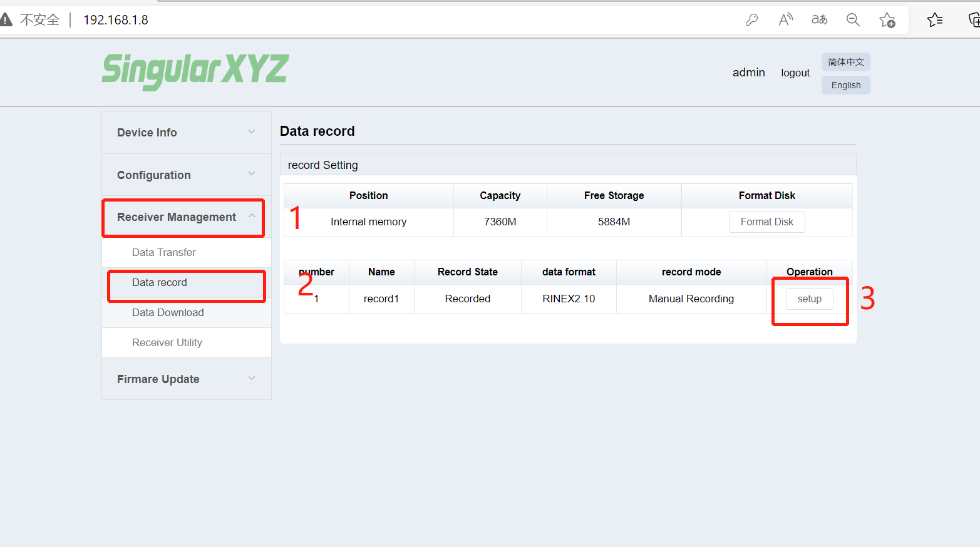The image size is (980, 547).
Task: Open Data Transfer submenu item
Action: click(x=164, y=252)
